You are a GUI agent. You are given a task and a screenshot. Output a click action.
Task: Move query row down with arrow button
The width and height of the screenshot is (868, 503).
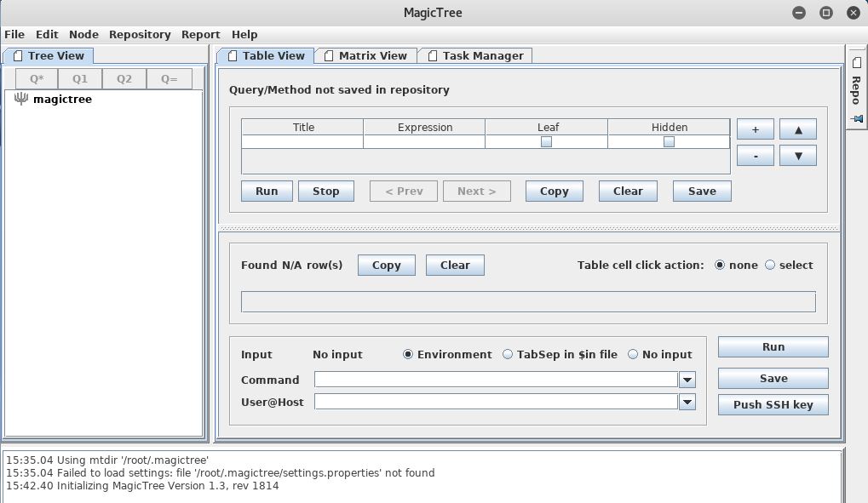(797, 156)
